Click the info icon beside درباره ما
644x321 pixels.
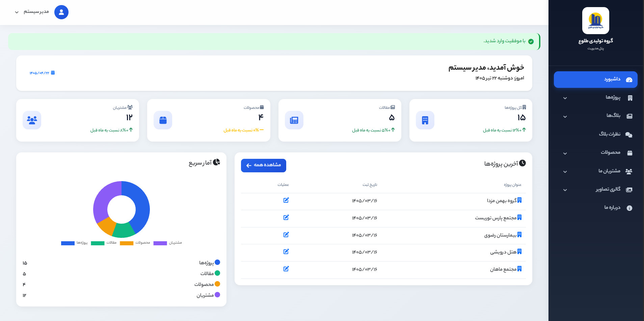[x=629, y=208]
